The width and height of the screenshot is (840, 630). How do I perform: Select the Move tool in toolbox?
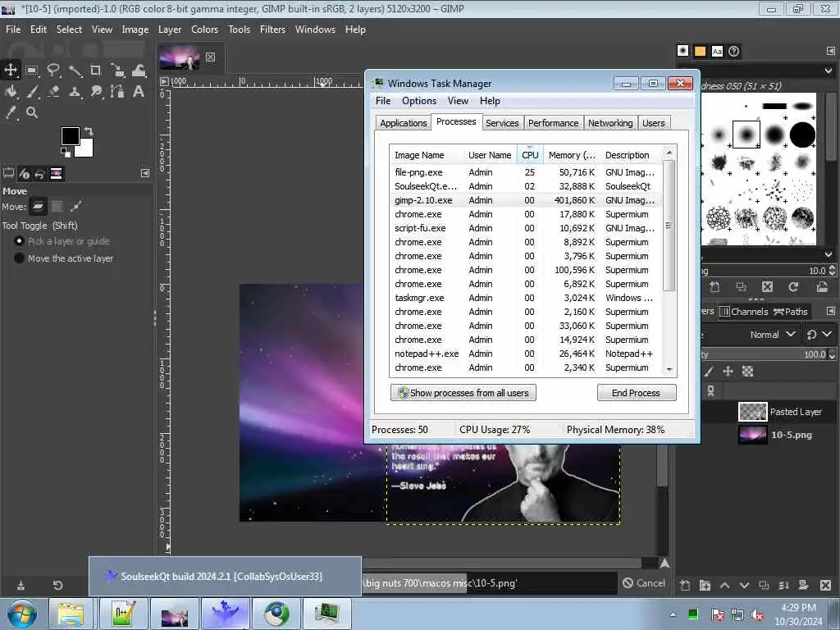click(11, 70)
